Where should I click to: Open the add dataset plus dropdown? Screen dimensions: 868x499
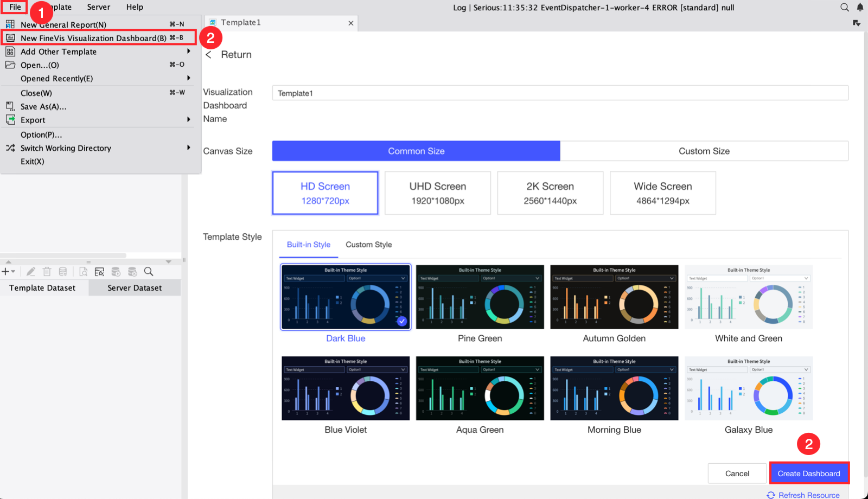8,272
